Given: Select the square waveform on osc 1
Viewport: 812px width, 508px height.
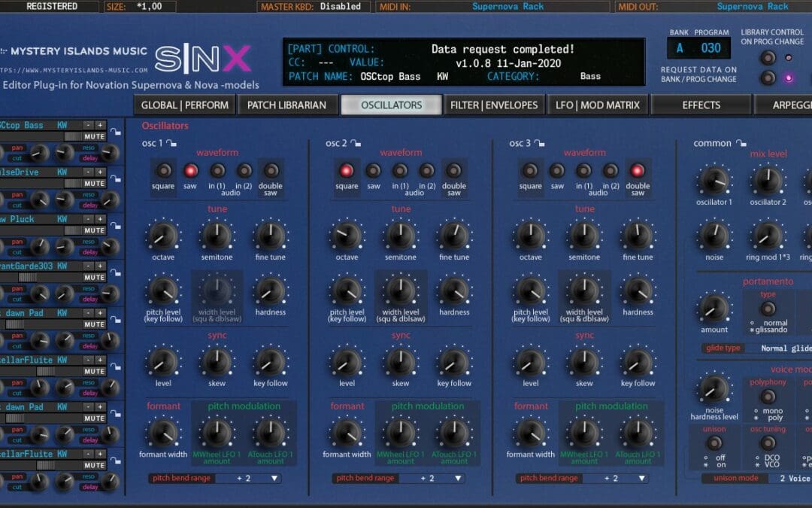Looking at the screenshot, I should [x=163, y=169].
